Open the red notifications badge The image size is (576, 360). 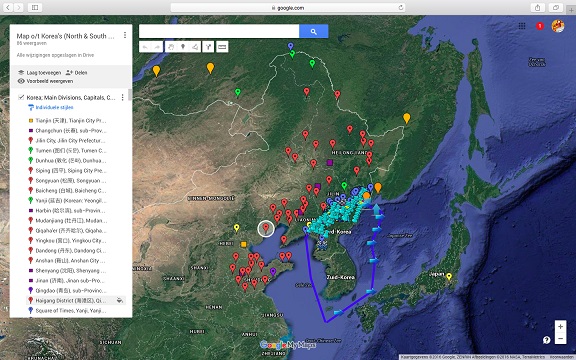tap(540, 26)
